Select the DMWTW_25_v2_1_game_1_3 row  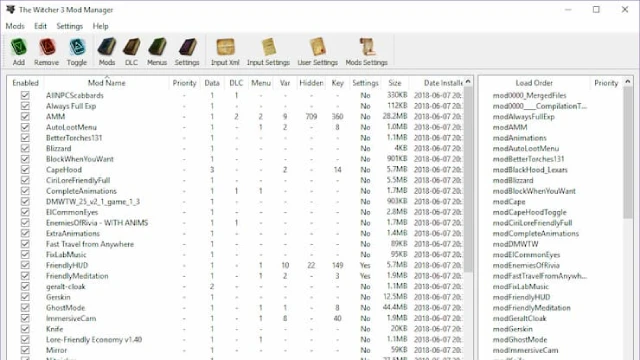coord(235,201)
